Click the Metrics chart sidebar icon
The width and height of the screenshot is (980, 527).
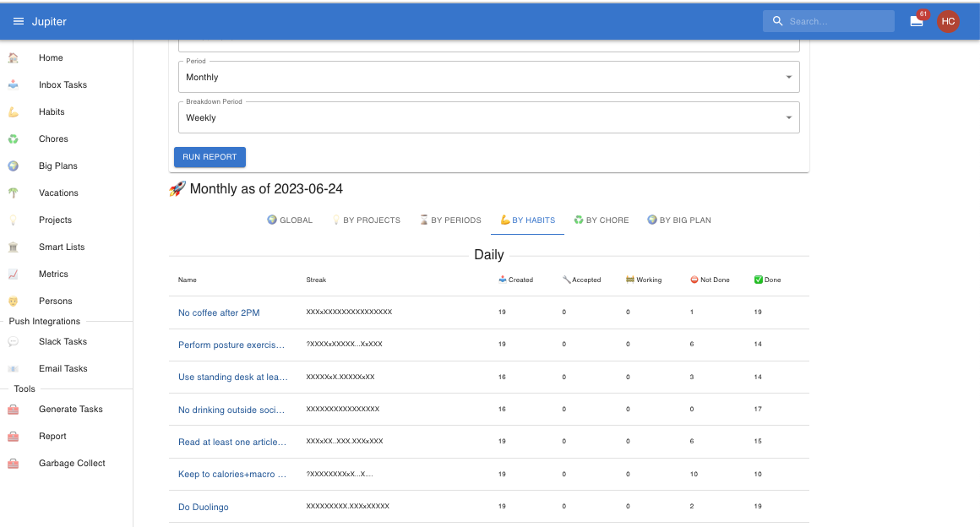point(14,274)
